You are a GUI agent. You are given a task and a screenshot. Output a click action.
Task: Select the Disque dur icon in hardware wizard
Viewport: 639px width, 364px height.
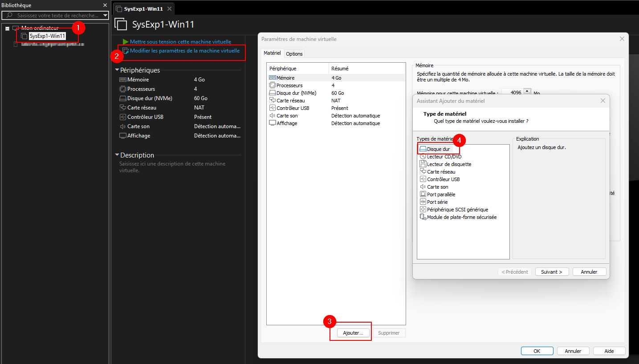coord(423,149)
